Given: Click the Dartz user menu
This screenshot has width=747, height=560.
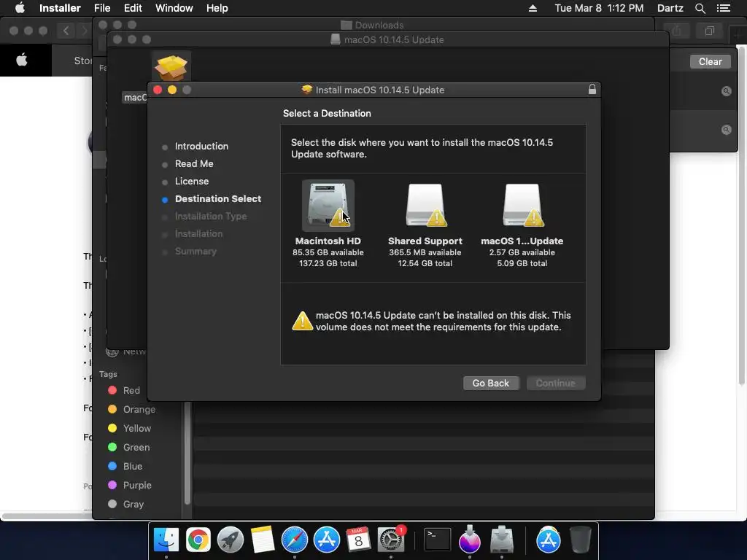Looking at the screenshot, I should [x=670, y=8].
